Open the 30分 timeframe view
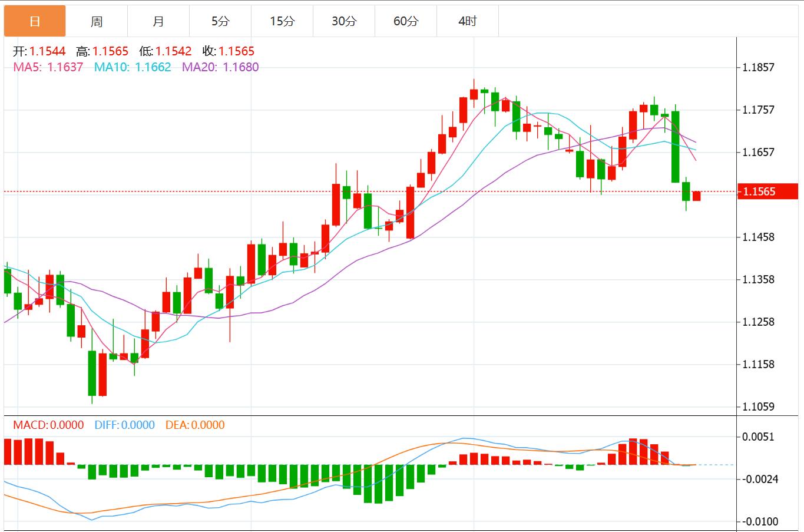 [344, 20]
